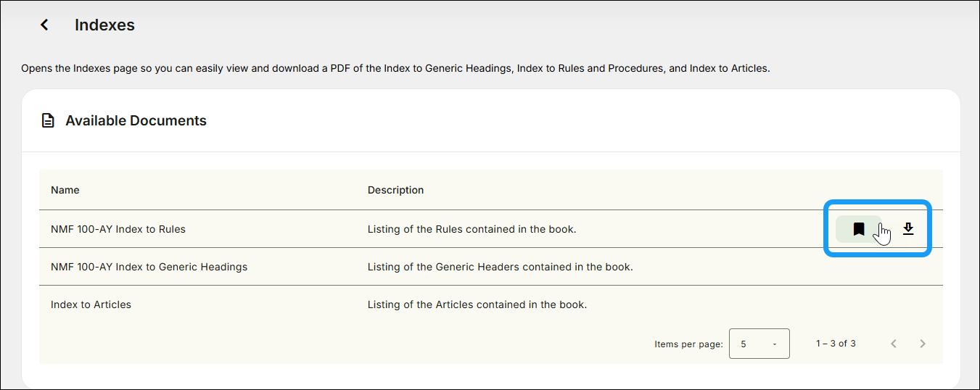The image size is (980, 390).
Task: Click the '1 – 3 of 3' range label
Action: point(836,344)
